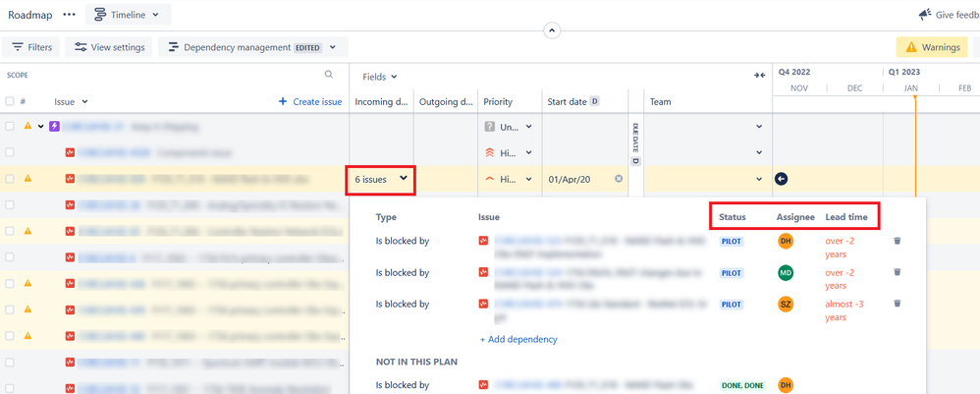Viewport: 980px width, 394px height.
Task: Tick the checkbox on the row between the epic and 6 issues rows
Action: (10, 152)
